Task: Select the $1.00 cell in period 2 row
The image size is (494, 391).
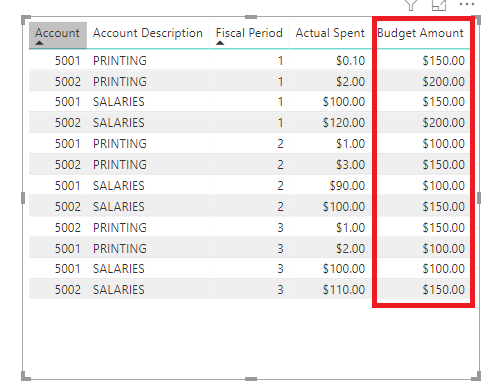Action: (350, 144)
